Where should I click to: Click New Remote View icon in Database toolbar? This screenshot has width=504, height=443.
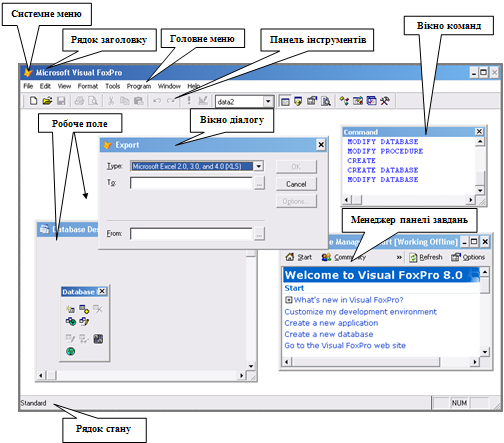(71, 321)
